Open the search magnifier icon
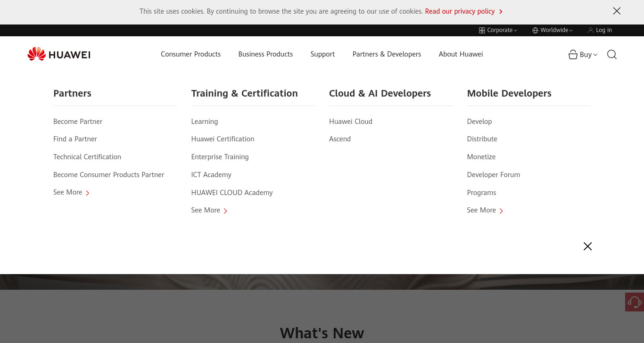644x343 pixels. click(612, 55)
